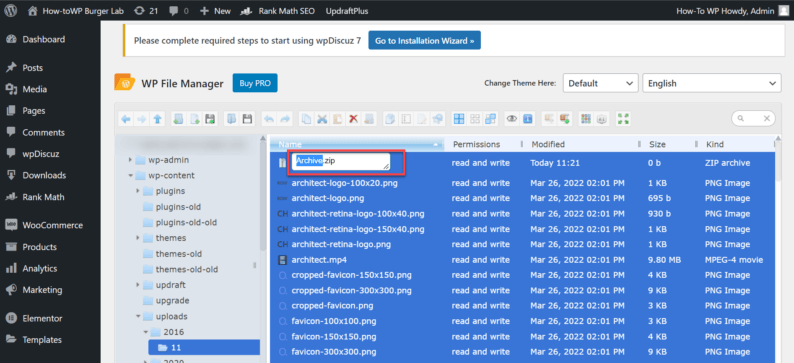Click the red X Delete toolbar icon
The image size is (794, 363).
click(353, 119)
